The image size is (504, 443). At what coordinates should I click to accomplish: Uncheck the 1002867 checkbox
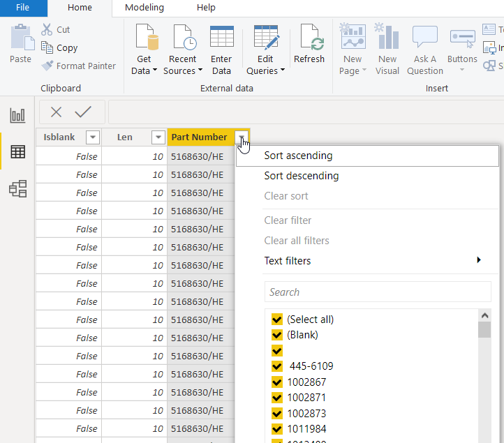276,382
